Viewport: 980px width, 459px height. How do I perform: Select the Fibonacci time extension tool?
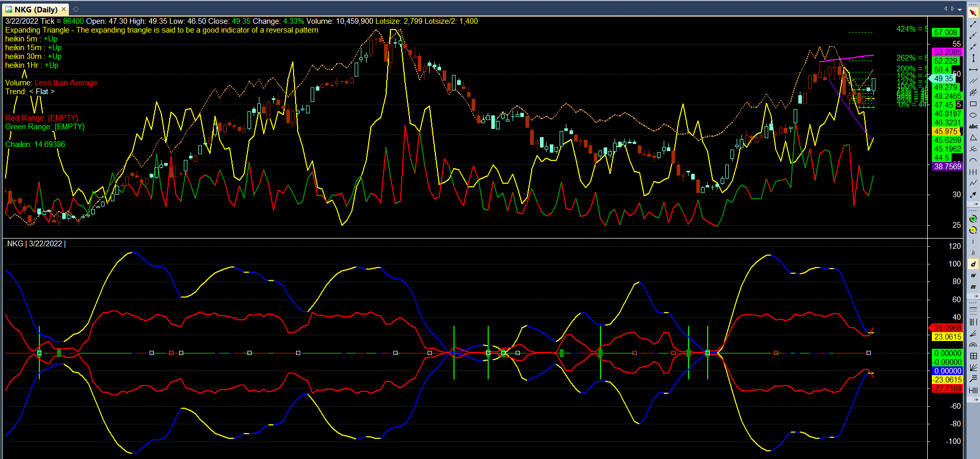click(x=973, y=390)
